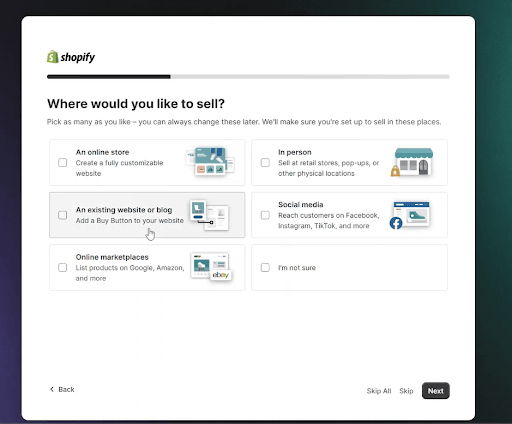This screenshot has width=512, height=424.
Task: Skip this question
Action: click(x=406, y=391)
